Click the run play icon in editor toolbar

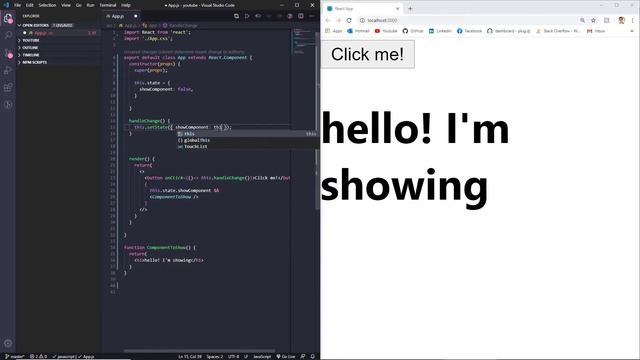click(247, 16)
